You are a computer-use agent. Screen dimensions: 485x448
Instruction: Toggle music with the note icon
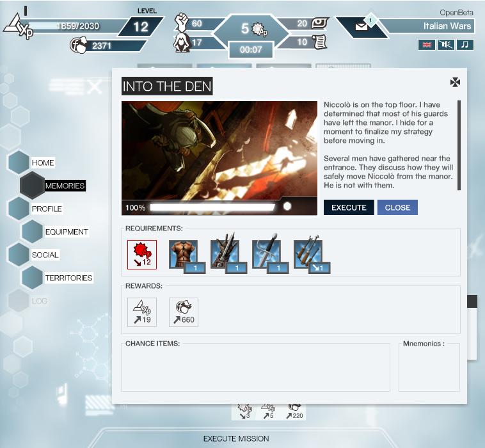pos(465,45)
